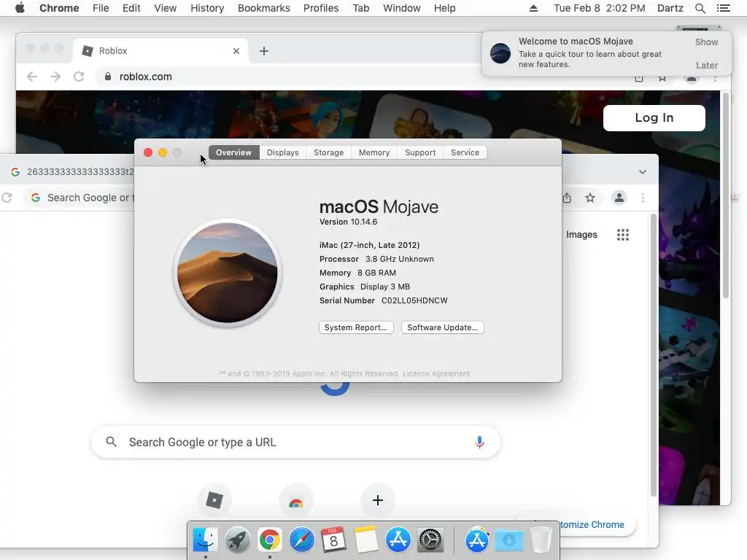Open the Help menu
Viewport: 747px width, 560px height.
click(x=444, y=8)
